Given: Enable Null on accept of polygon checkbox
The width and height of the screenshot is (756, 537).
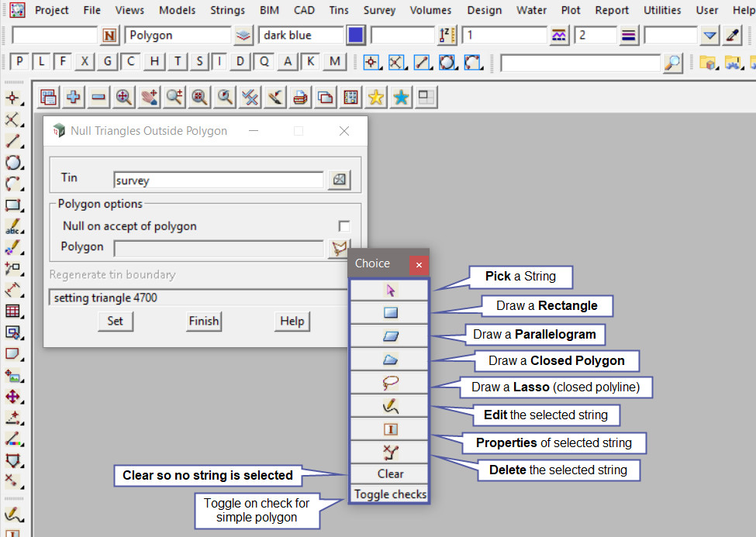Looking at the screenshot, I should point(344,226).
